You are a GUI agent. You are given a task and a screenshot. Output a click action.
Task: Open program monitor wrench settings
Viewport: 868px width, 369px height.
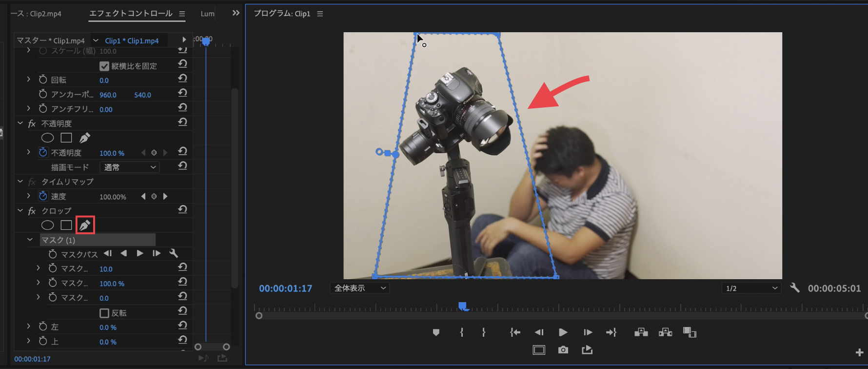[x=795, y=288]
